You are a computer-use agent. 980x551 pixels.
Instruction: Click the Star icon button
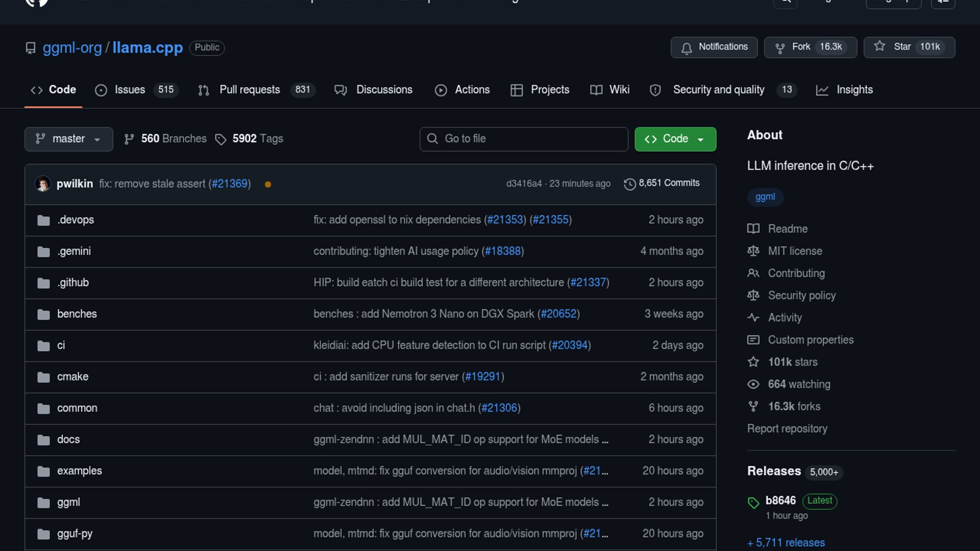point(879,46)
